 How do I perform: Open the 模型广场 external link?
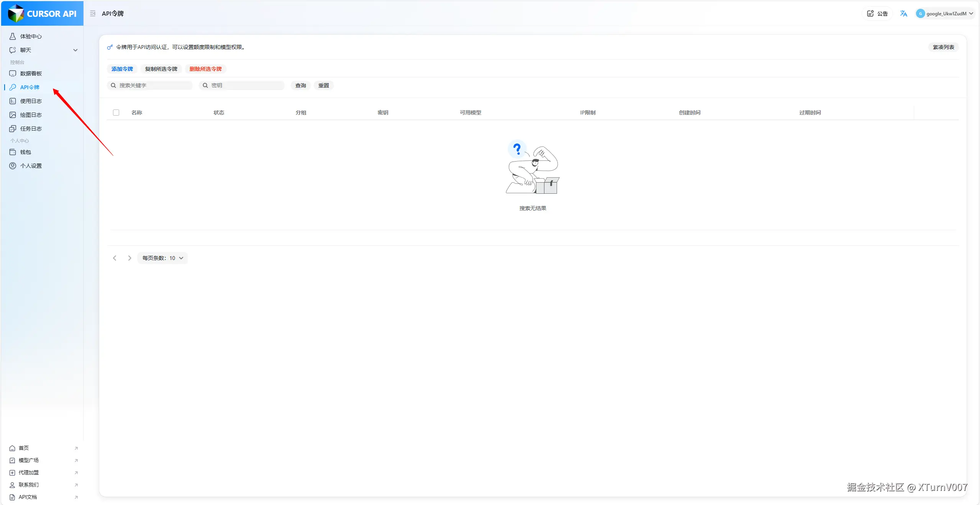[29, 460]
